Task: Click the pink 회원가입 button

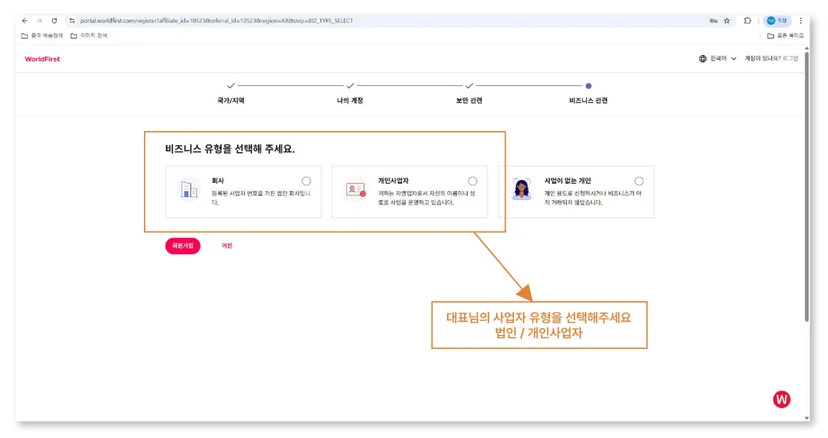Action: (x=183, y=246)
